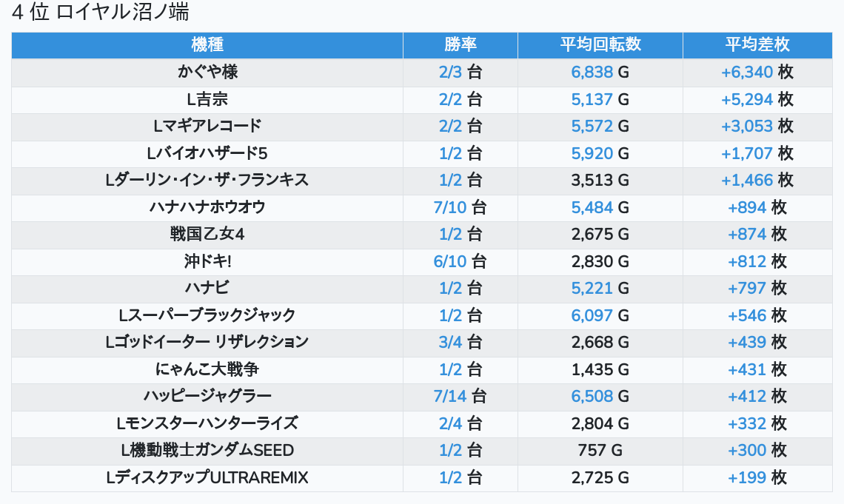Click Lダーリン・イン・ザ・フランキス machine name
The width and height of the screenshot is (844, 504).
click(207, 180)
